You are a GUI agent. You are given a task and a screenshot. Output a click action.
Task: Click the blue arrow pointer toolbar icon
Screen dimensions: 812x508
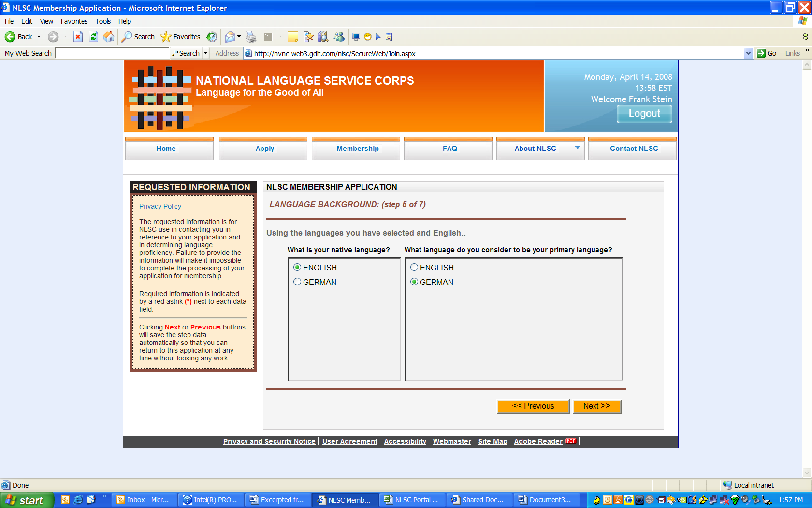[378, 37]
